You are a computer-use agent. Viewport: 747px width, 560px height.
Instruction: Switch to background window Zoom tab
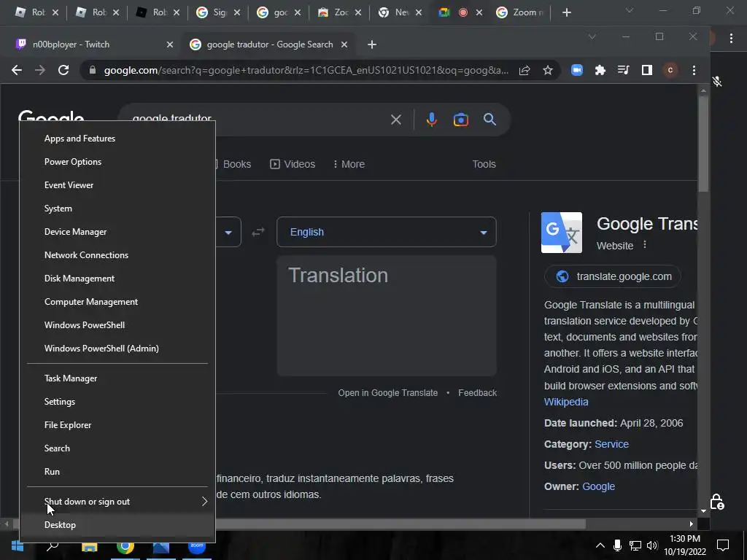[x=522, y=12]
